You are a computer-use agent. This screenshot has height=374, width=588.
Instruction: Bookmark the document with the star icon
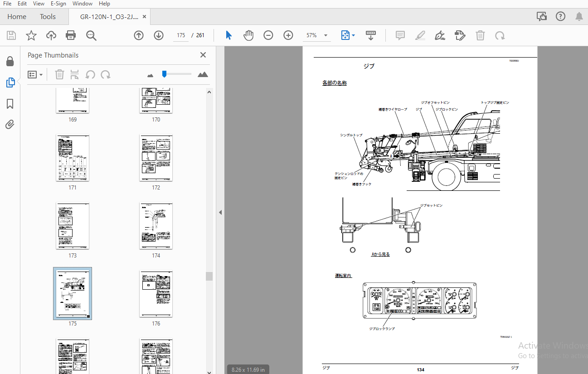(31, 35)
